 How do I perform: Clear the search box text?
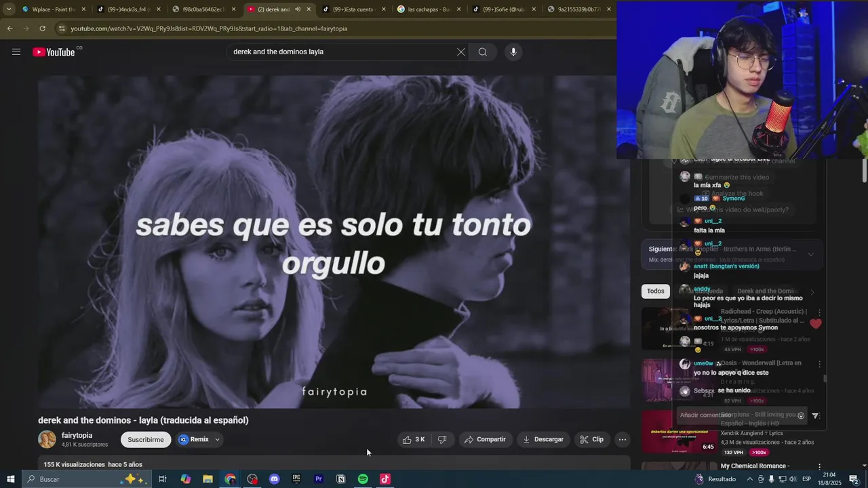click(461, 52)
